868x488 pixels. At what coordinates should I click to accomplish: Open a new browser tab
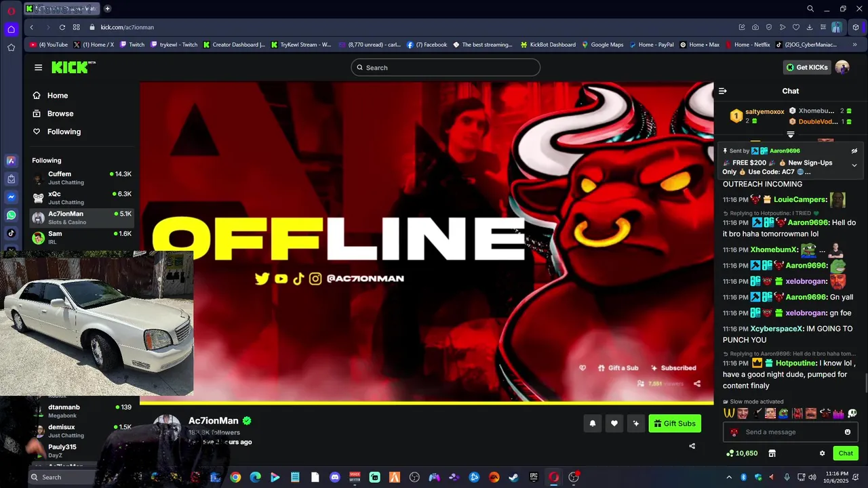108,9
